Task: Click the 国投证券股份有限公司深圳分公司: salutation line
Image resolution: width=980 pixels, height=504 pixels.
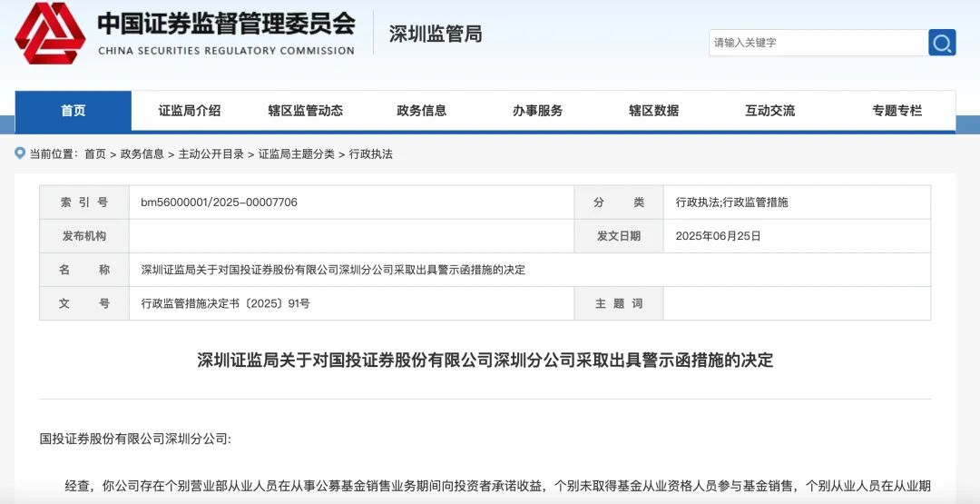Action: tap(135, 439)
